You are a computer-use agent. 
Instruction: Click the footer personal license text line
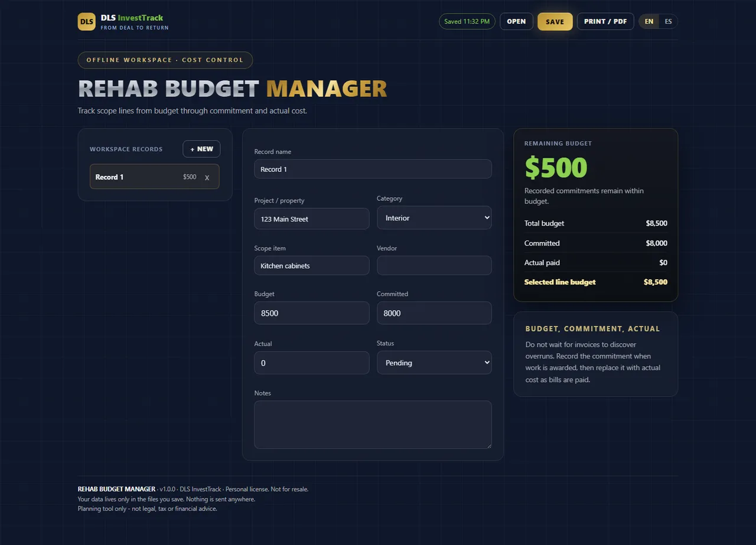coord(193,489)
